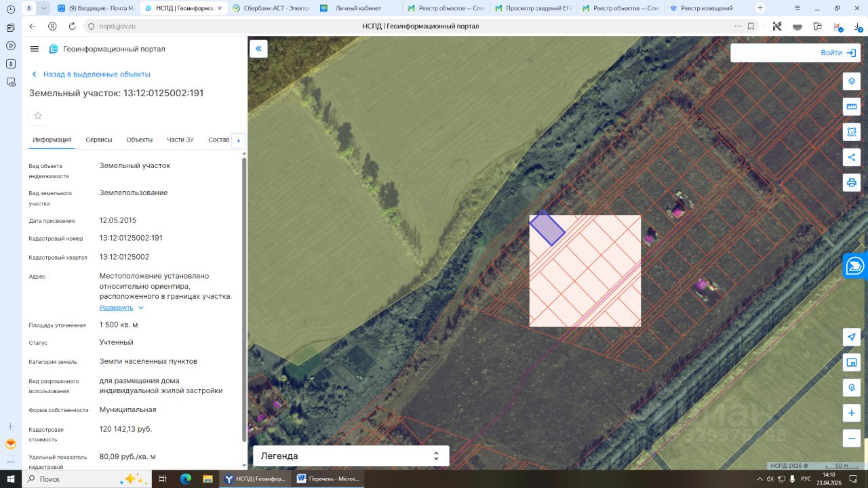868x488 pixels.
Task: Switch to the Реестр извещений browser tab
Action: 707,8
